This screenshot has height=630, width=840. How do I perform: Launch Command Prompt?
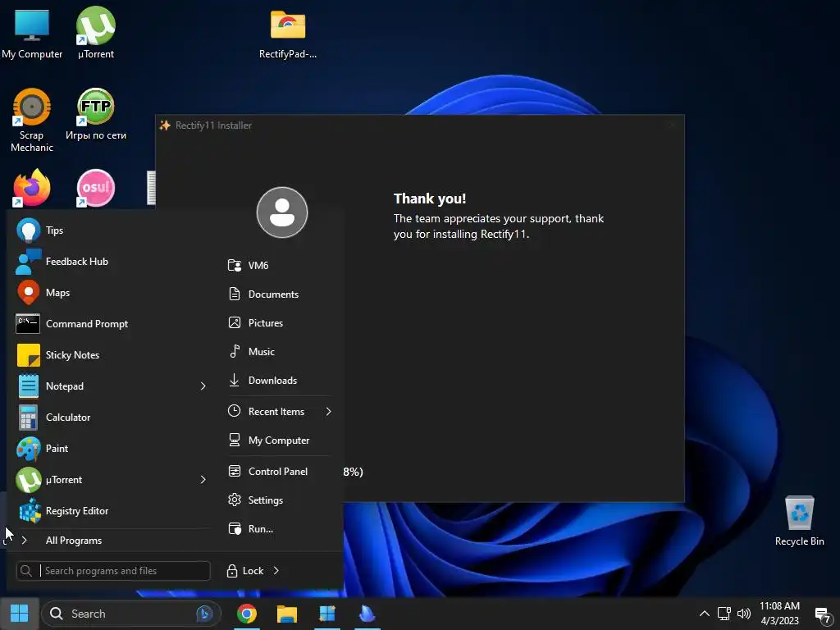111,323
